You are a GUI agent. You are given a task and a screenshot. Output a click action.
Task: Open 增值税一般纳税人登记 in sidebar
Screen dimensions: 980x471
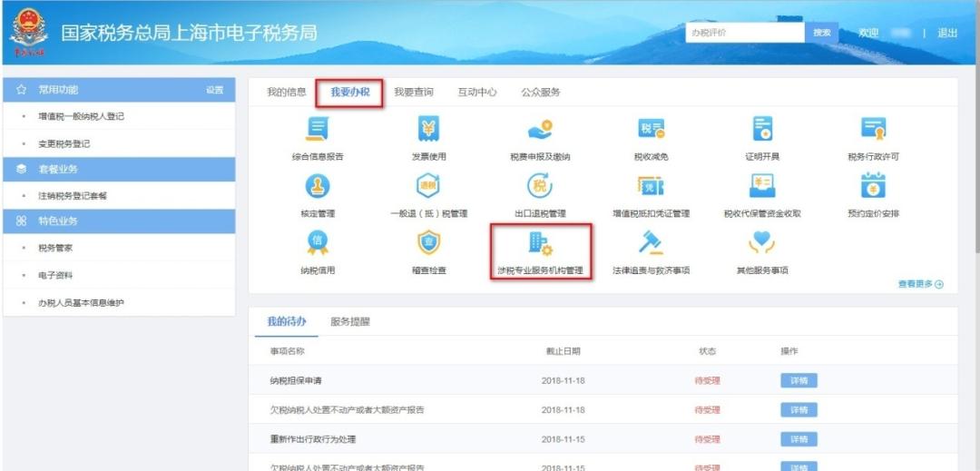pyautogui.click(x=81, y=117)
